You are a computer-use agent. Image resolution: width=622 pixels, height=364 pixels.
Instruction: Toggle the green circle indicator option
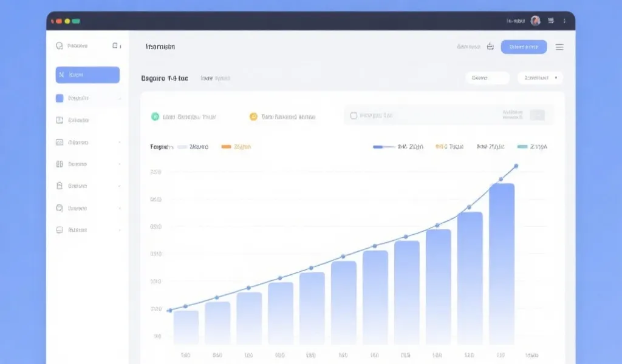(x=155, y=116)
